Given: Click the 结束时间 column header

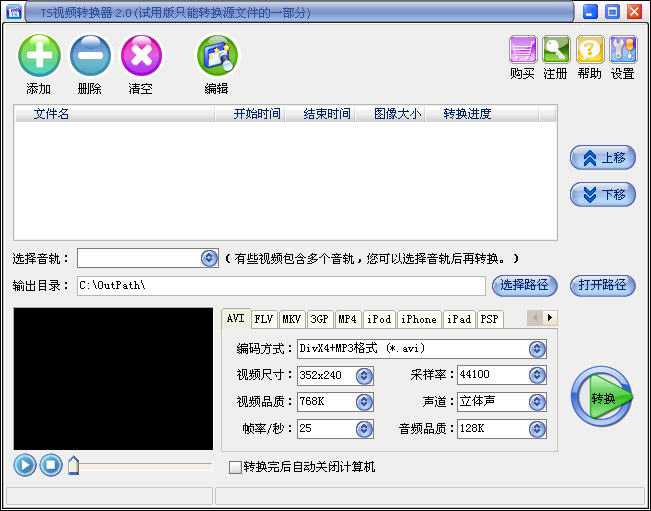Looking at the screenshot, I should [x=320, y=114].
